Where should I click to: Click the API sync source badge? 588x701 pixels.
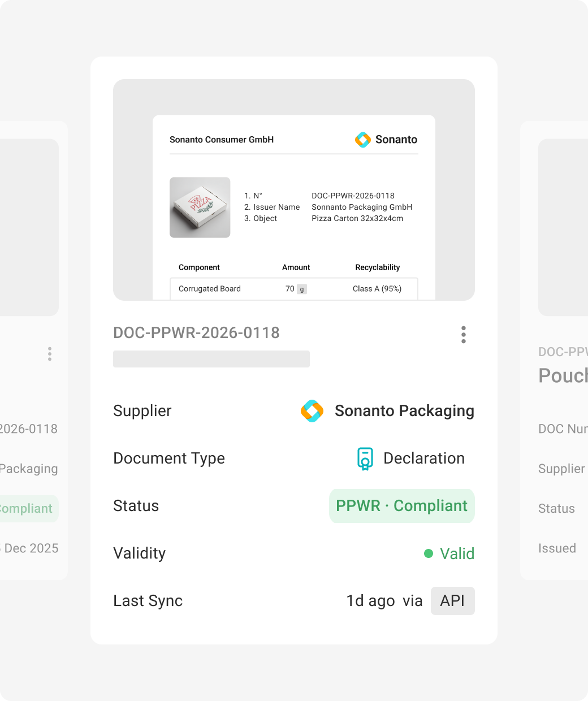[452, 601]
